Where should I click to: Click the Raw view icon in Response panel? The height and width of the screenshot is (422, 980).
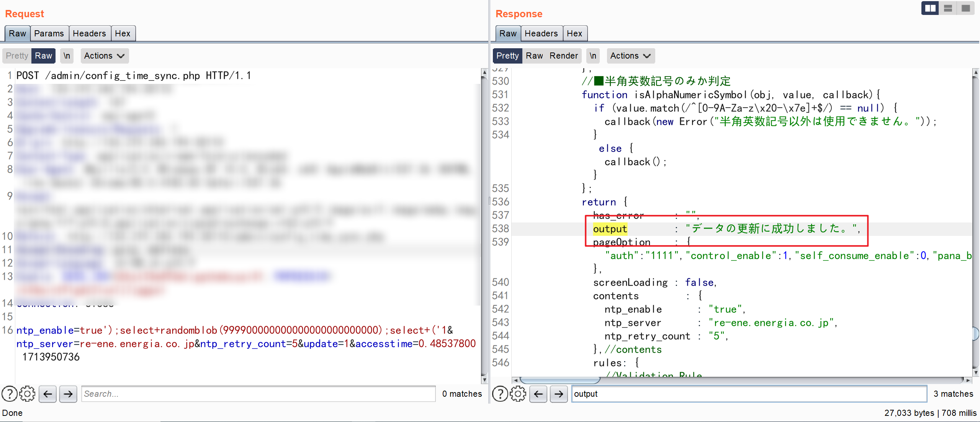pyautogui.click(x=534, y=56)
